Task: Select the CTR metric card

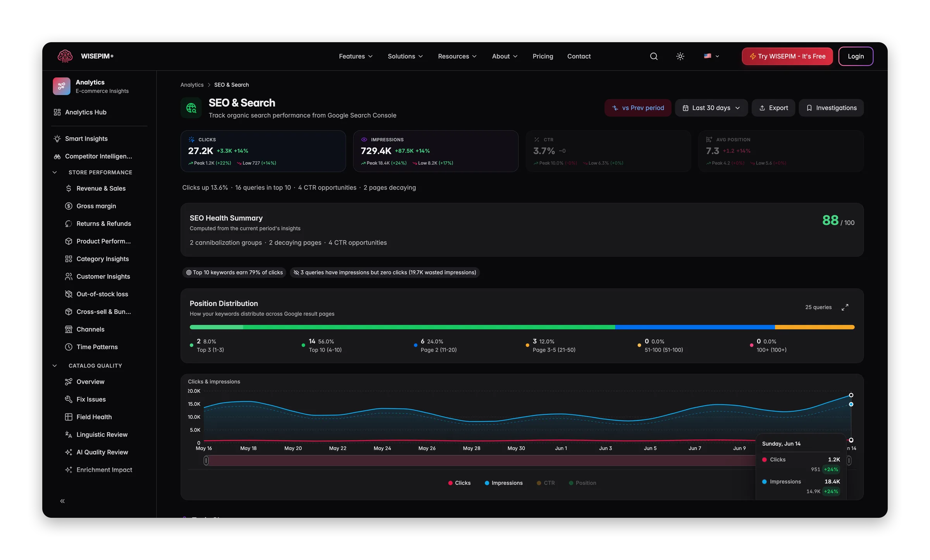Action: pyautogui.click(x=608, y=151)
